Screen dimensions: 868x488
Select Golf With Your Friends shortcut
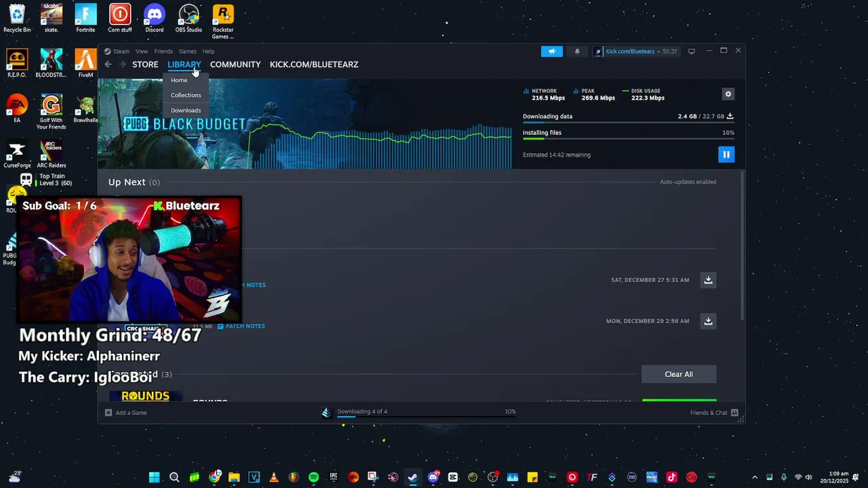(x=52, y=112)
